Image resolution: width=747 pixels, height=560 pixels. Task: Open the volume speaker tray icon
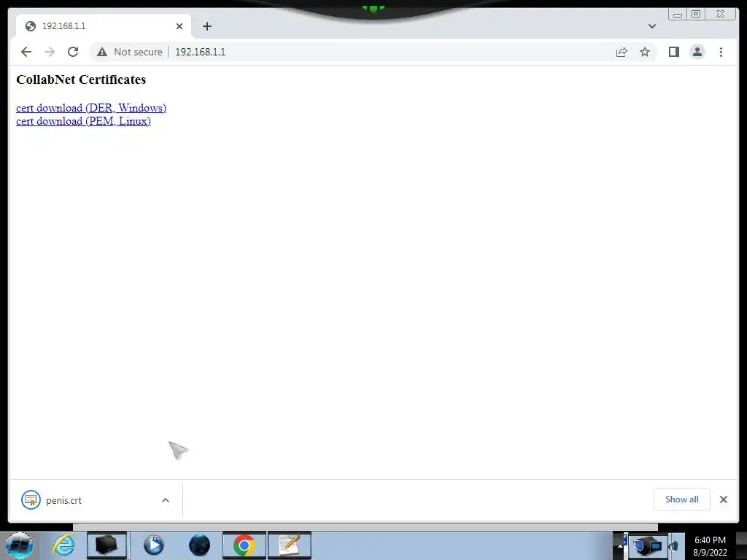pyautogui.click(x=673, y=545)
